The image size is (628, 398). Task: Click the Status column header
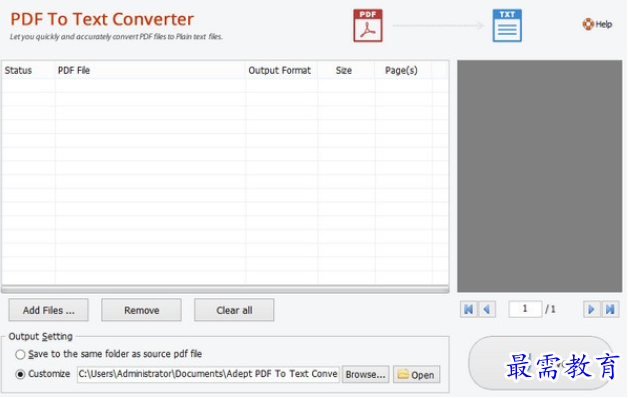click(28, 70)
